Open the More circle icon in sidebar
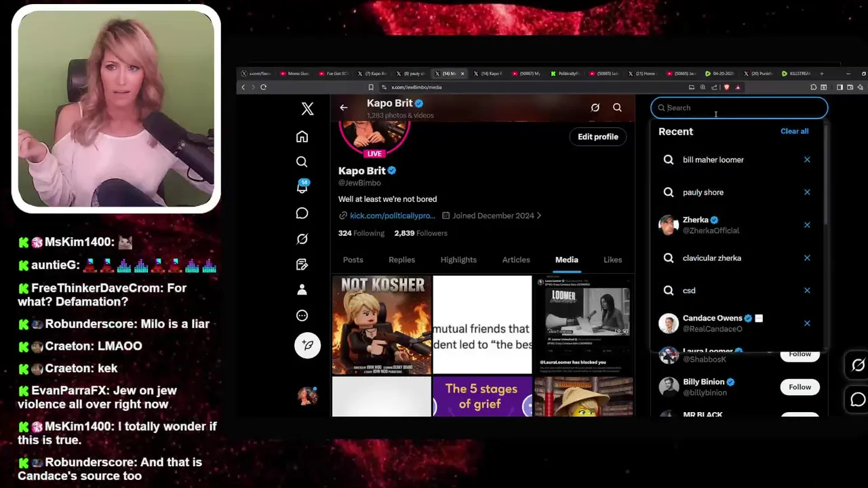This screenshot has height=488, width=868. point(302,315)
